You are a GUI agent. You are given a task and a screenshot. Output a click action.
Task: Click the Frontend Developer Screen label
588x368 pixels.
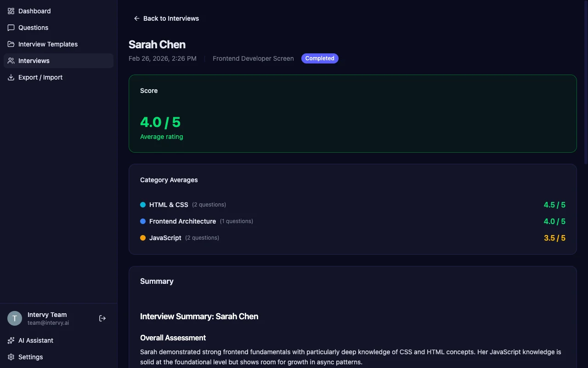tap(253, 58)
